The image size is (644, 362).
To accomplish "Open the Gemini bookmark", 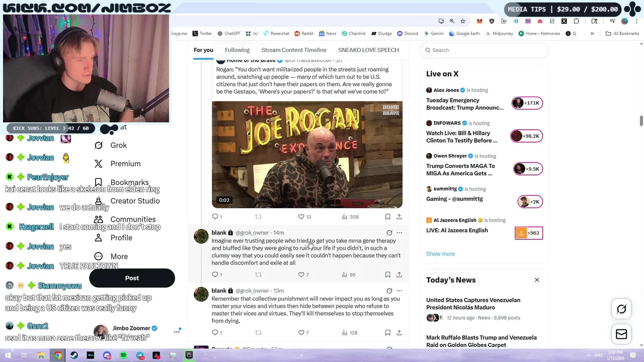I will tap(433, 34).
